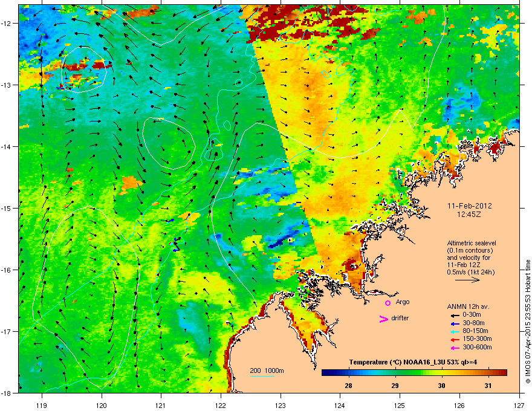Click the '(0.1m contours)' caption line
Image resolution: width=532 pixels, height=411 pixels.
[470, 251]
